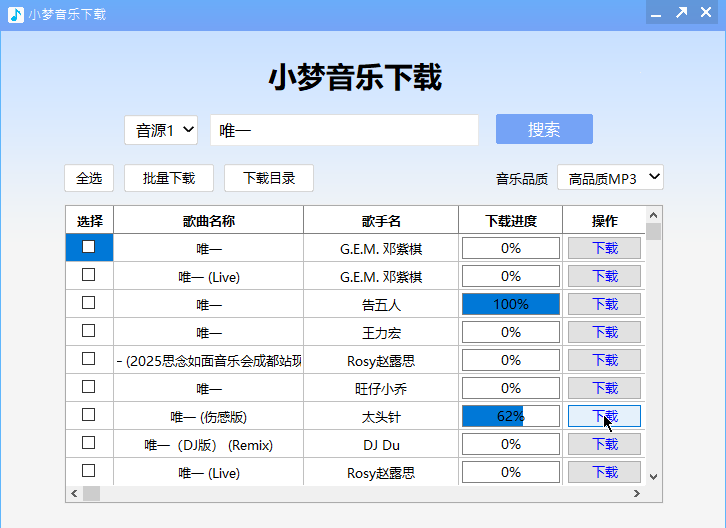The height and width of the screenshot is (528, 726).
Task: Click the 62% progress bar for 太头针
Action: [510, 416]
